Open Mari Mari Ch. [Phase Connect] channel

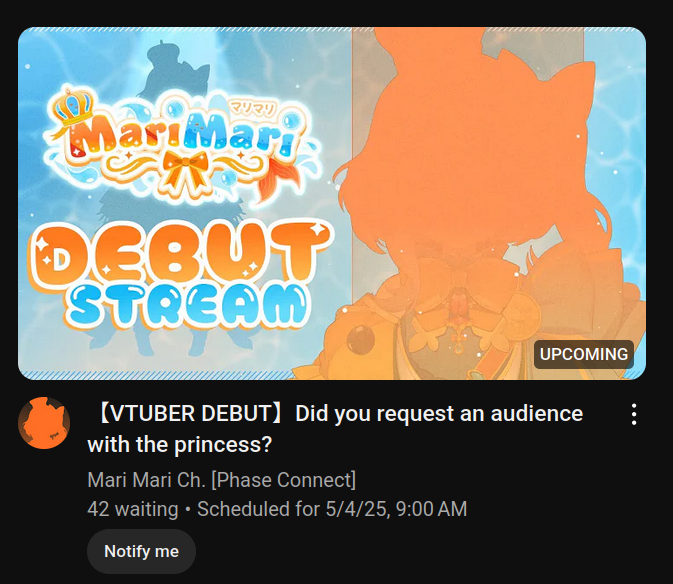[x=221, y=480]
